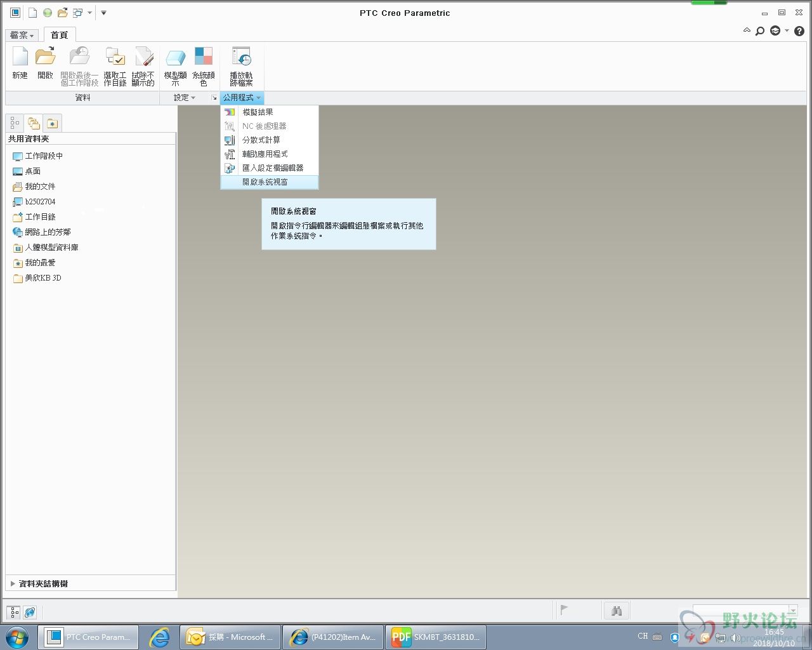
Task: Open 桌面 (Desktop) in common folders
Action: tap(27, 171)
